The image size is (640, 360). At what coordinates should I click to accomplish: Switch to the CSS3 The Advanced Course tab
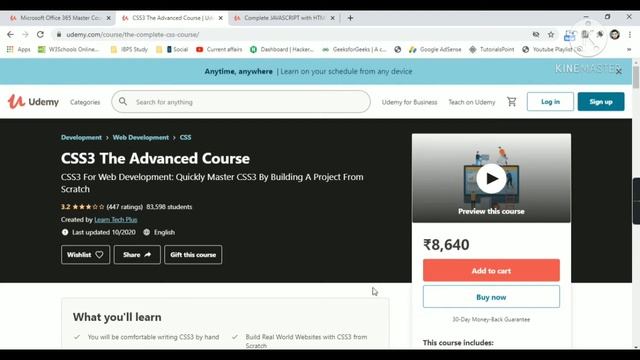pyautogui.click(x=172, y=18)
